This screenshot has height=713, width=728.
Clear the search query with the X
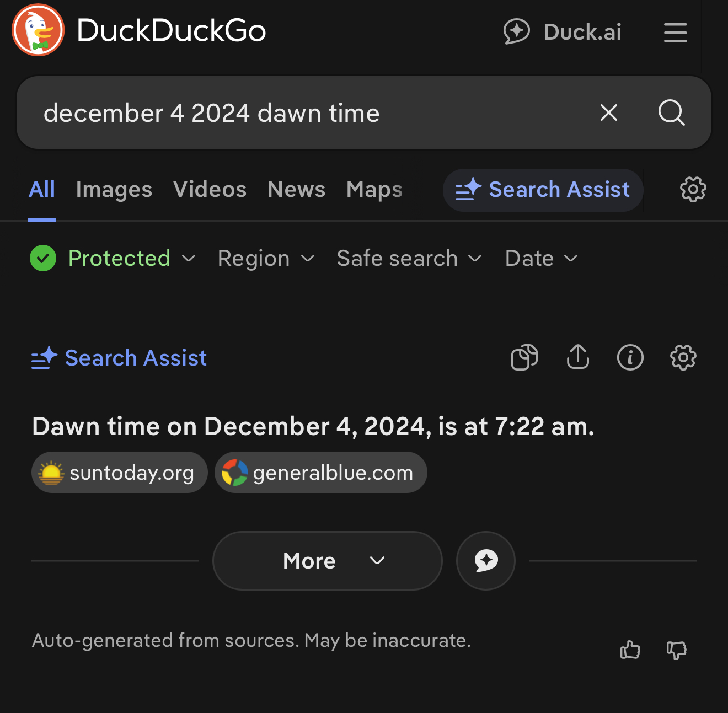click(608, 113)
